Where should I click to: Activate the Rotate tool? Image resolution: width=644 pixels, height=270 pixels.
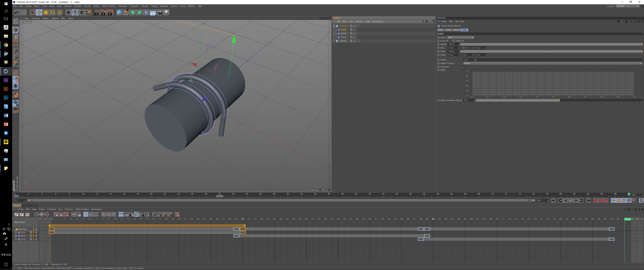(53, 13)
